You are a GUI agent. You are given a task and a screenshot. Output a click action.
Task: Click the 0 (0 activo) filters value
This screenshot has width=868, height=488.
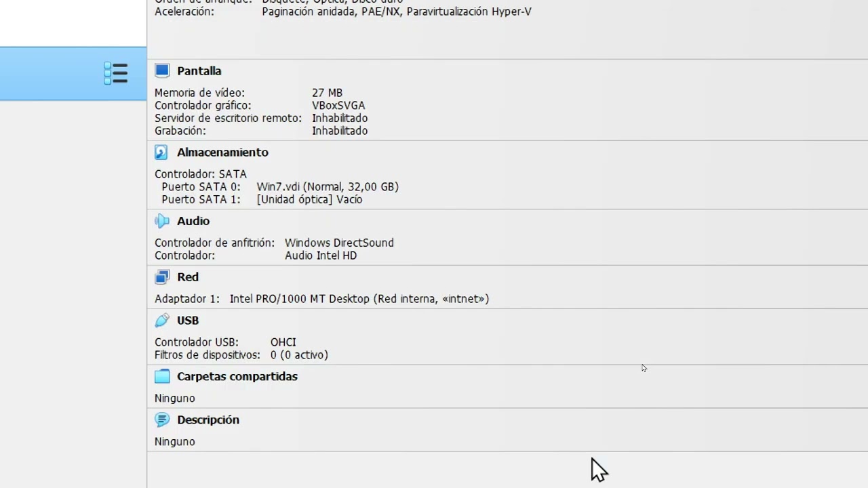pyautogui.click(x=299, y=354)
